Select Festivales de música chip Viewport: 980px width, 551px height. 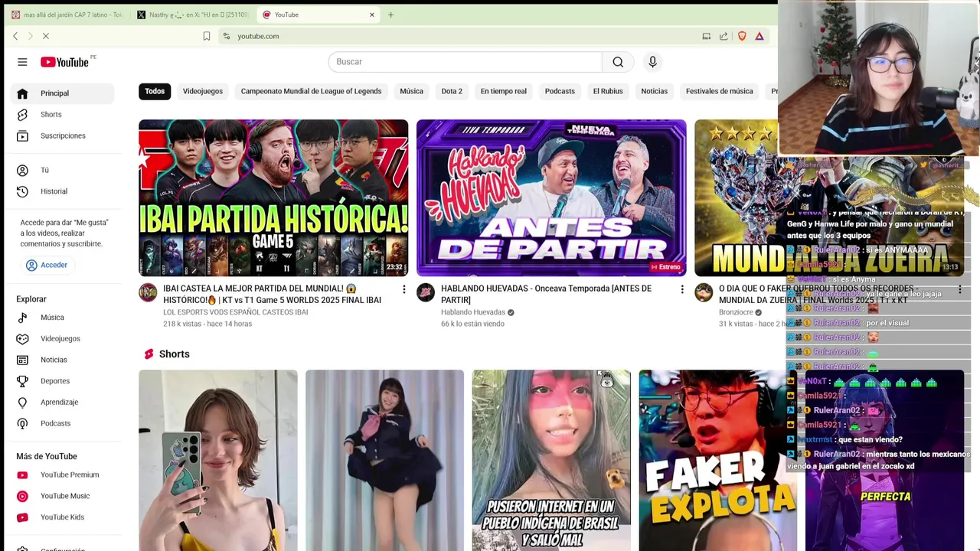tap(720, 91)
